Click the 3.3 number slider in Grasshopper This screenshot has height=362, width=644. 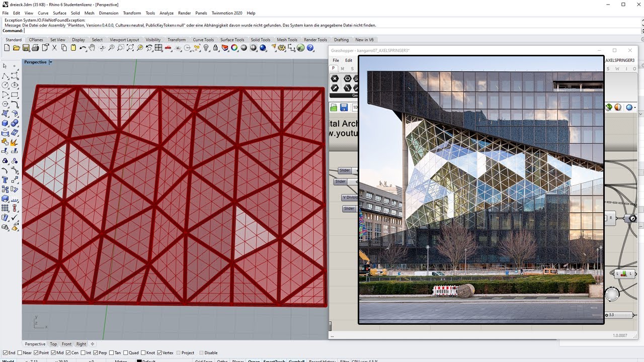[618, 315]
